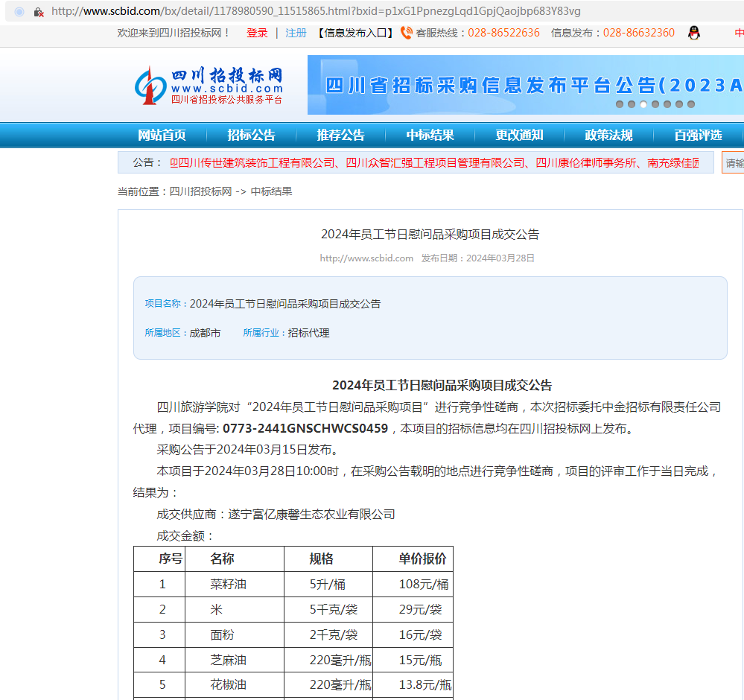Click the search input box beside the ticker

pos(733,163)
